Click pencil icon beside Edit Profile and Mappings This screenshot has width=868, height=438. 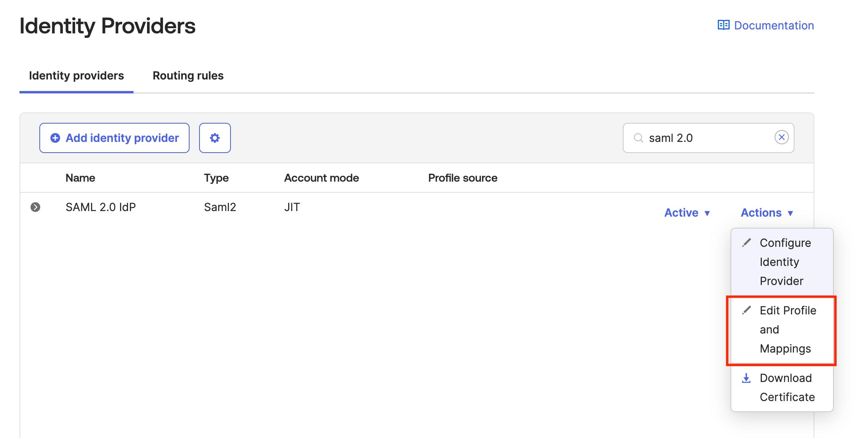click(x=746, y=310)
